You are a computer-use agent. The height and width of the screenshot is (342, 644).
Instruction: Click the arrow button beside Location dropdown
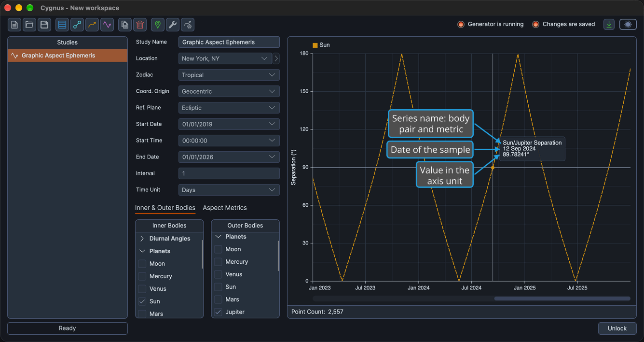[276, 58]
